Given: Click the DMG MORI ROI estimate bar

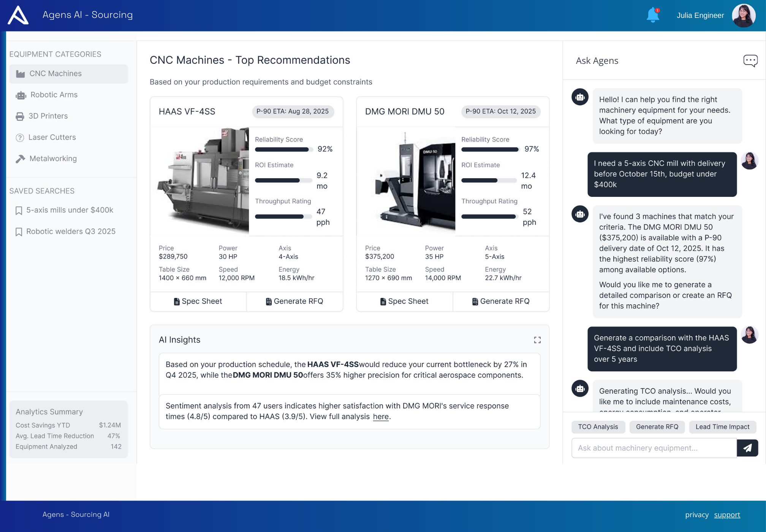Looking at the screenshot, I should coord(489,180).
